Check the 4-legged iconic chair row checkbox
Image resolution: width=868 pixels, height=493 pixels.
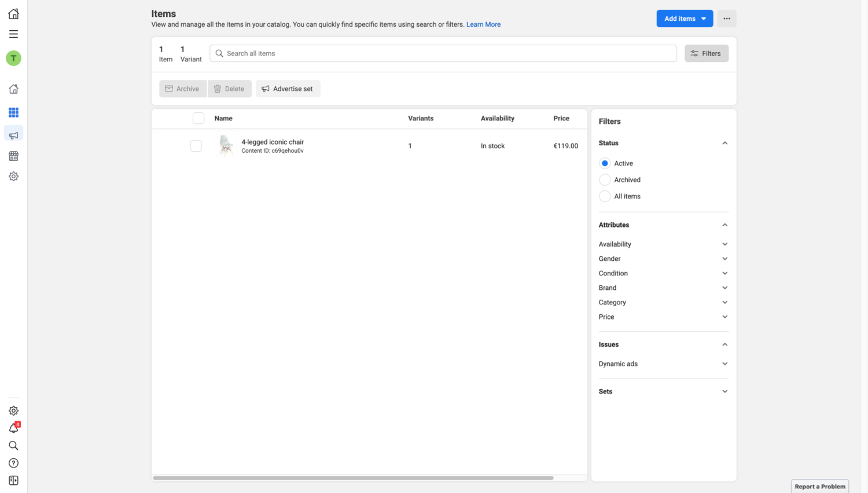(x=196, y=146)
